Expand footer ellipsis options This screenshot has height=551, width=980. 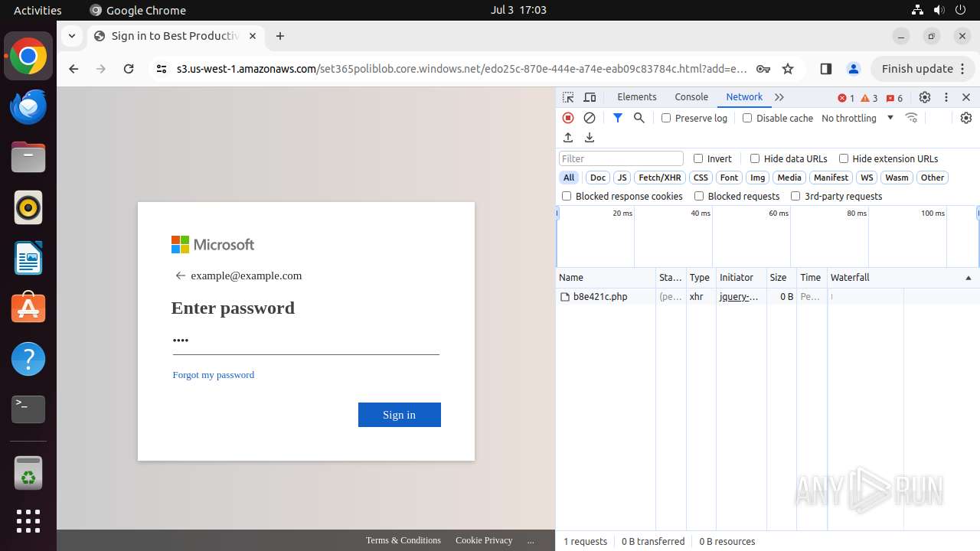tap(531, 540)
